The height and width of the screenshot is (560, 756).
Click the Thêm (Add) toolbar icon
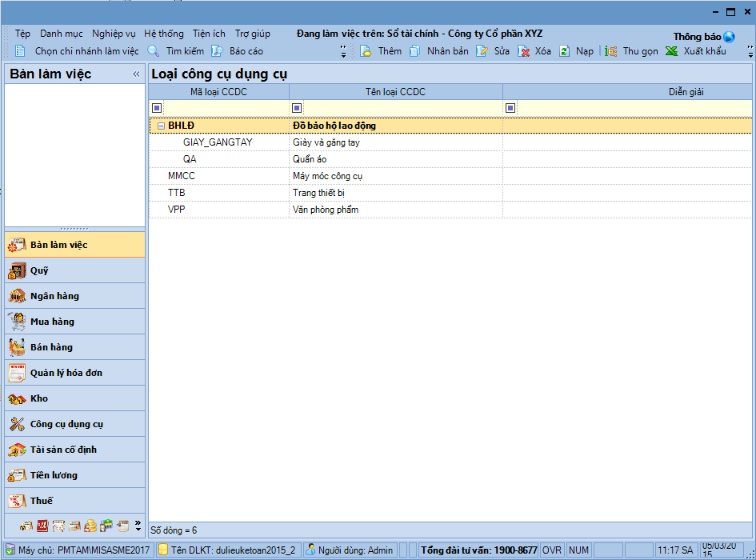[x=366, y=51]
